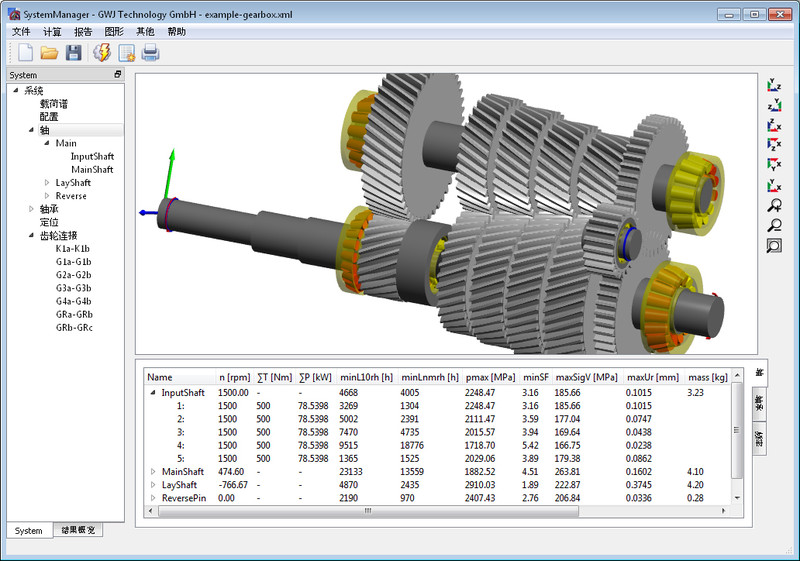Fit view with the zoom-to-window icon
800x561 pixels.
click(x=774, y=245)
